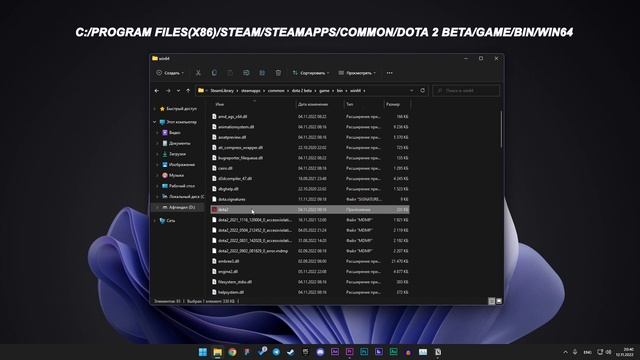Open Загрузки folder in the sidebar
This screenshot has width=640, height=360.
(x=174, y=154)
